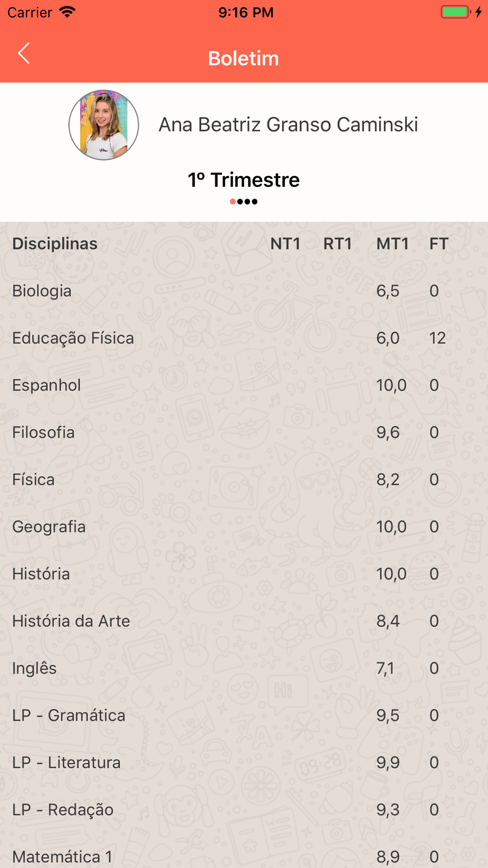Select the Educação Física subject
The height and width of the screenshot is (868, 488).
coord(73,338)
